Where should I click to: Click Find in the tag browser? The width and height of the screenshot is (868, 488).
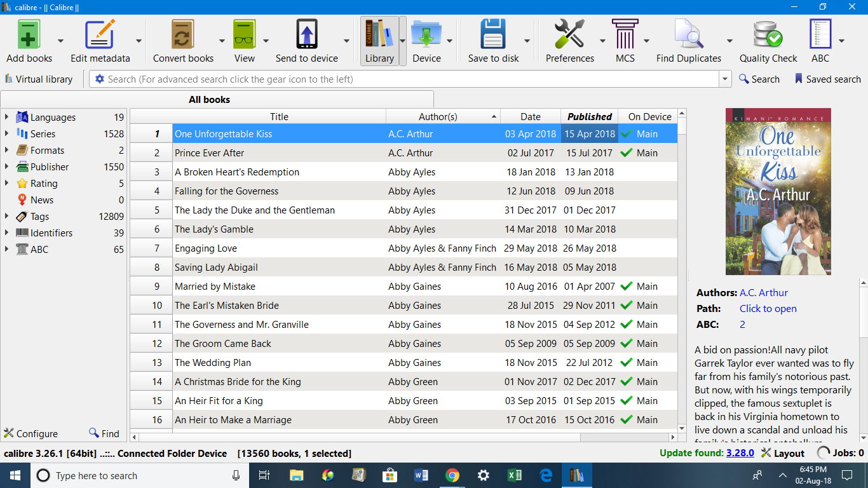coord(104,433)
